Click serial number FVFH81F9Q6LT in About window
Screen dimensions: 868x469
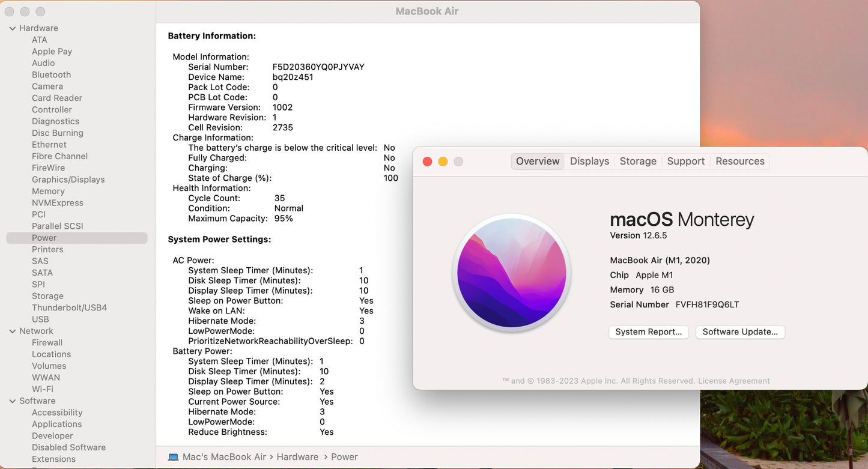[708, 304]
